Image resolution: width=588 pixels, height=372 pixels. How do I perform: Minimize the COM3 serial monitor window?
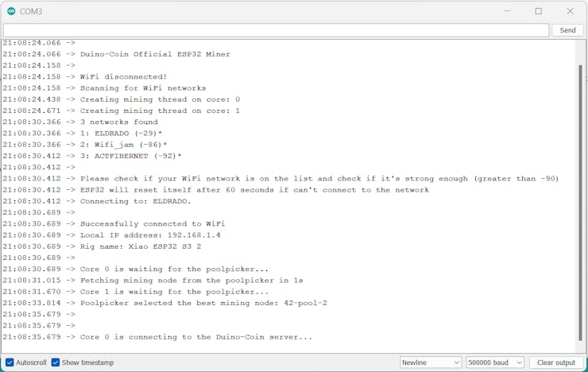[x=507, y=11]
